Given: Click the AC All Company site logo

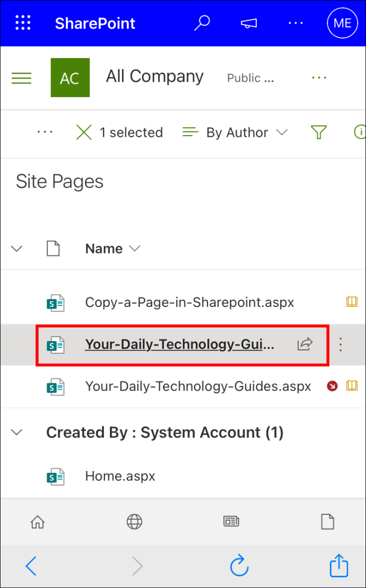Looking at the screenshot, I should (x=70, y=77).
